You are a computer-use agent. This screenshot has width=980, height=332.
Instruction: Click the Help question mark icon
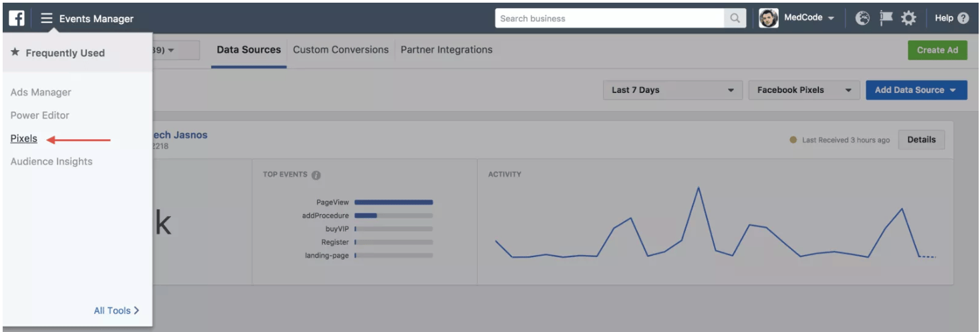(963, 19)
